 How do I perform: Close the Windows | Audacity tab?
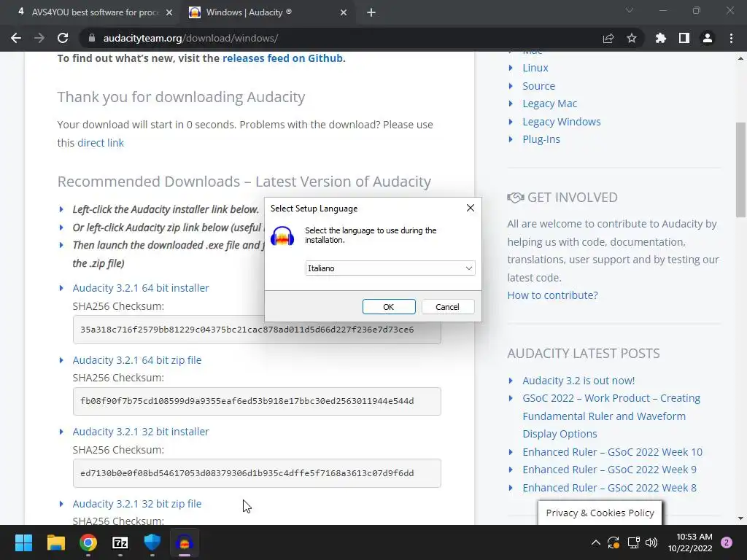pos(344,12)
